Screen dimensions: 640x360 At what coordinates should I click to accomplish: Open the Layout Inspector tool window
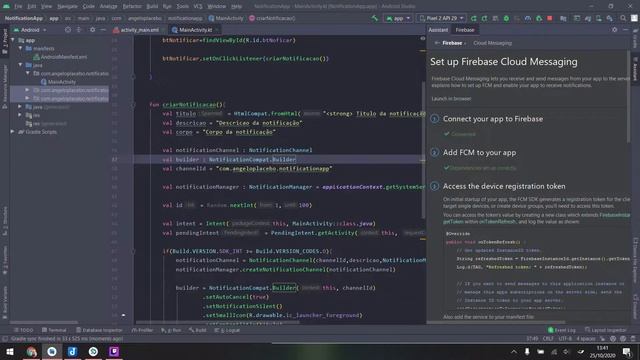click(x=606, y=330)
